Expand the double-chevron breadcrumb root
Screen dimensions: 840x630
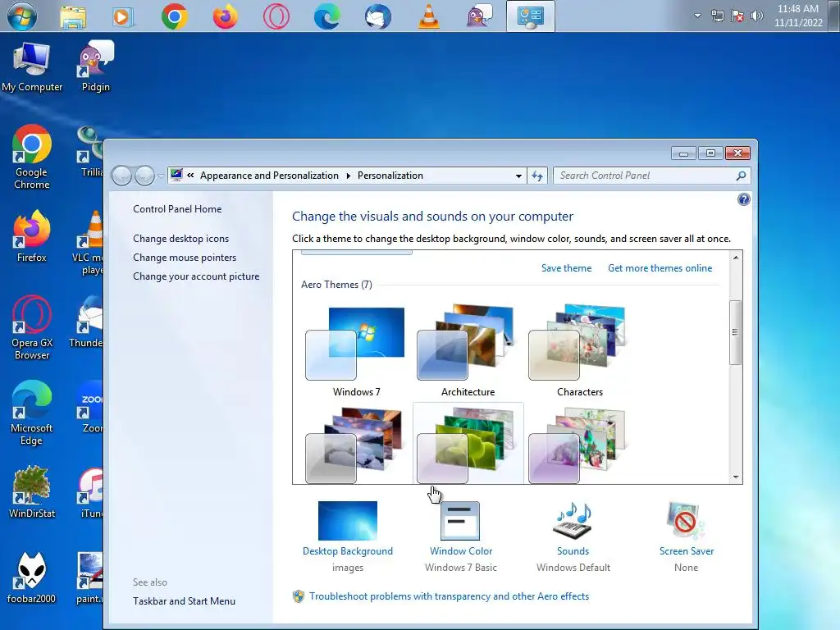190,176
